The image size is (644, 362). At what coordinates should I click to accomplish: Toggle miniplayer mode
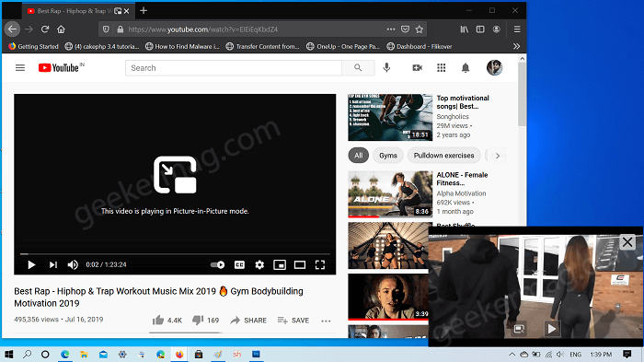tap(280, 265)
